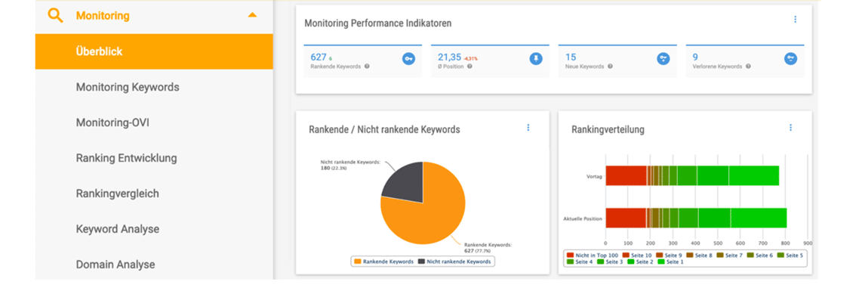Click the Nicht in Top 100 red swatch

click(570, 255)
